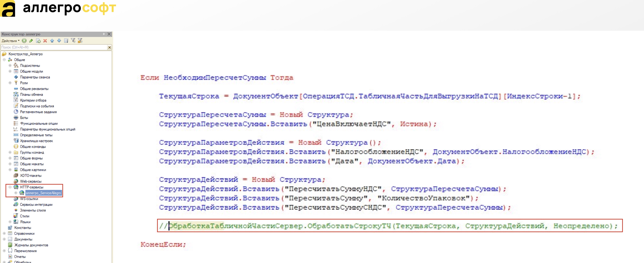Select Журналы документов item

31,245
